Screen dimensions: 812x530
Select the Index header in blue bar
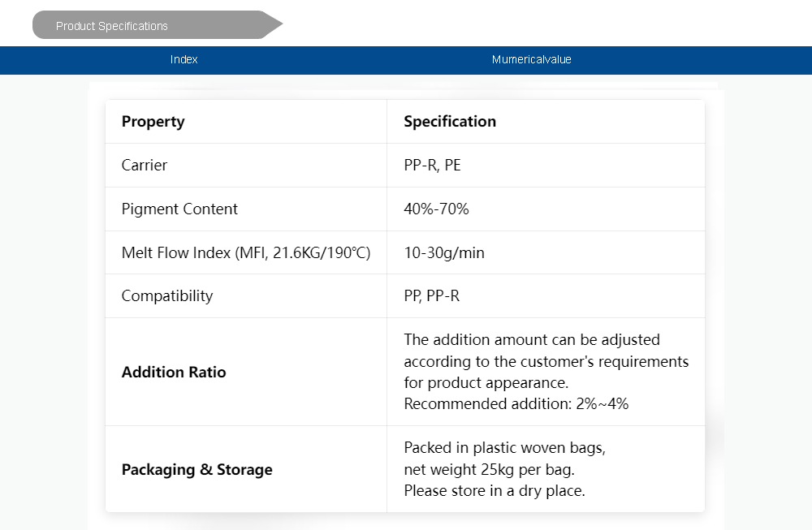click(184, 59)
